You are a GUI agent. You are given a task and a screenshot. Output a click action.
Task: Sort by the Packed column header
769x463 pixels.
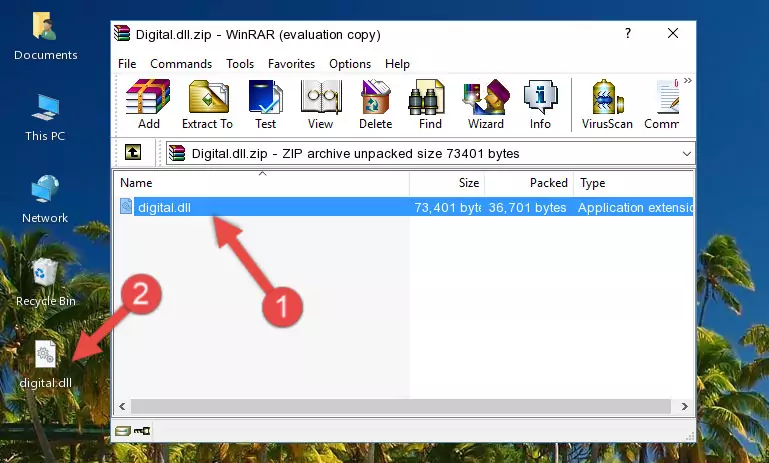[529, 183]
